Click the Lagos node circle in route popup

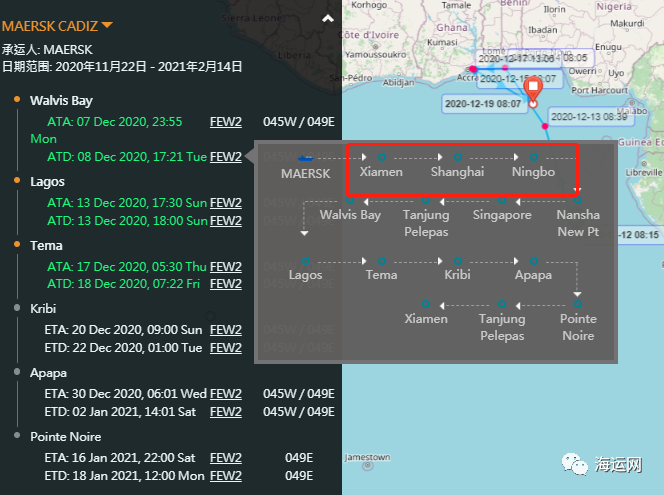pyautogui.click(x=306, y=261)
